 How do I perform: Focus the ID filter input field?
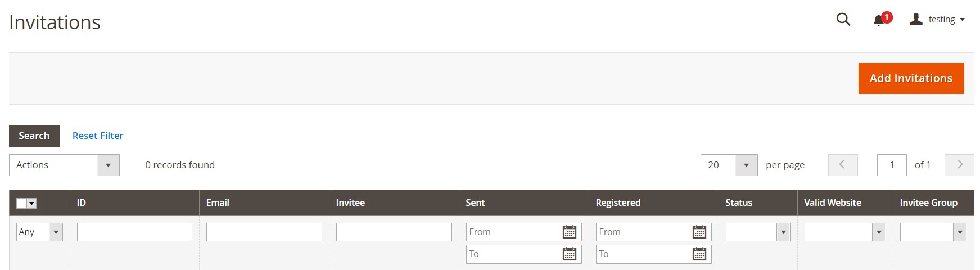pos(134,232)
